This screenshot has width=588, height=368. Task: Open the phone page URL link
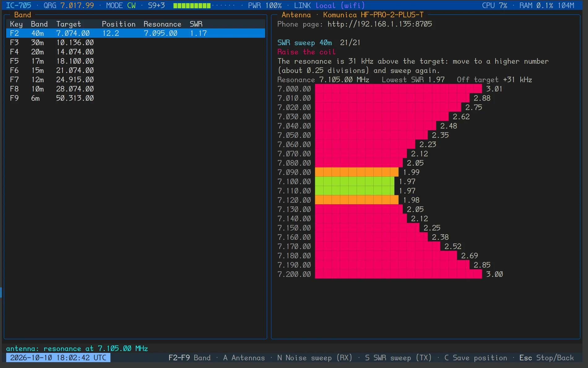click(x=380, y=24)
